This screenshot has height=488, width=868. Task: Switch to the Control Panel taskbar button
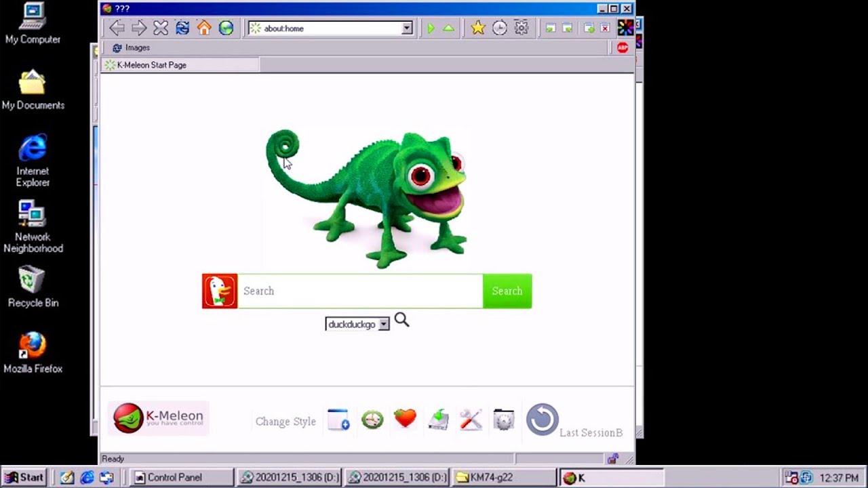[181, 477]
